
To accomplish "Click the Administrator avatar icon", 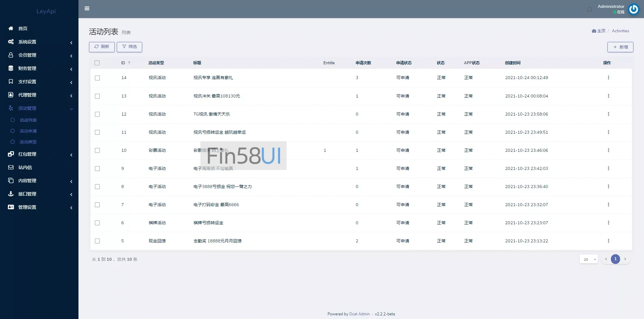I will 633,9.
